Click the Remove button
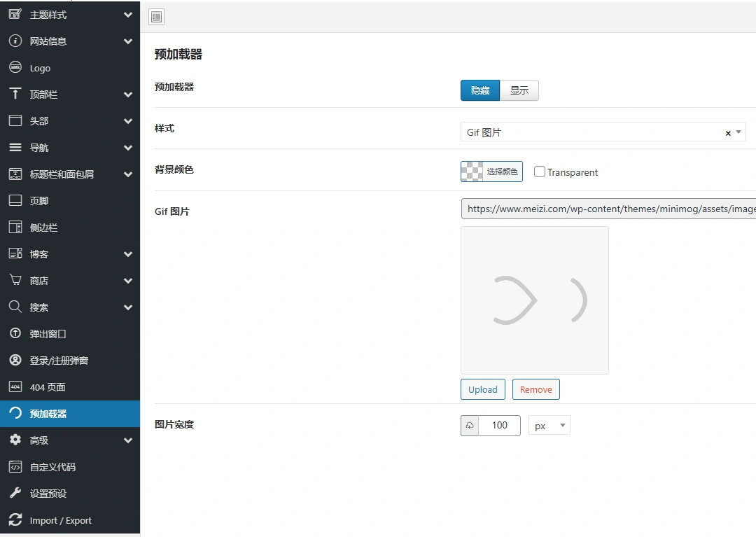 point(535,389)
